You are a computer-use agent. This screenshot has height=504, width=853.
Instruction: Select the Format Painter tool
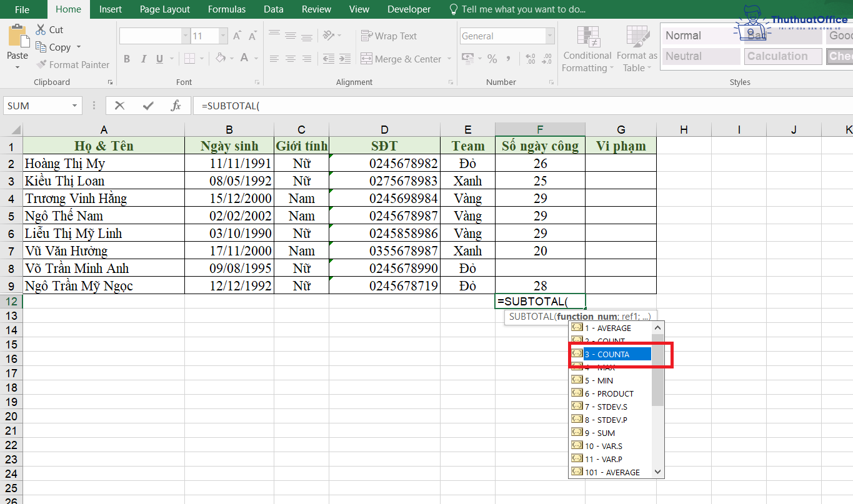click(x=72, y=64)
